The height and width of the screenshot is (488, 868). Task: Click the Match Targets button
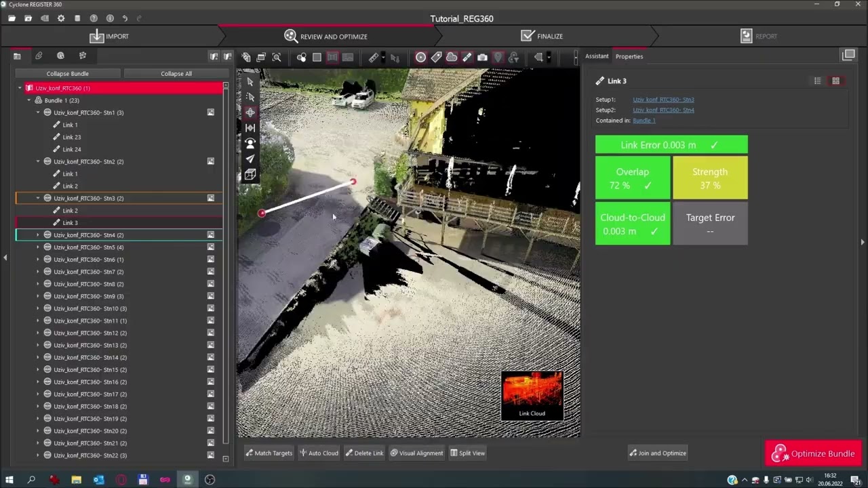pos(269,453)
